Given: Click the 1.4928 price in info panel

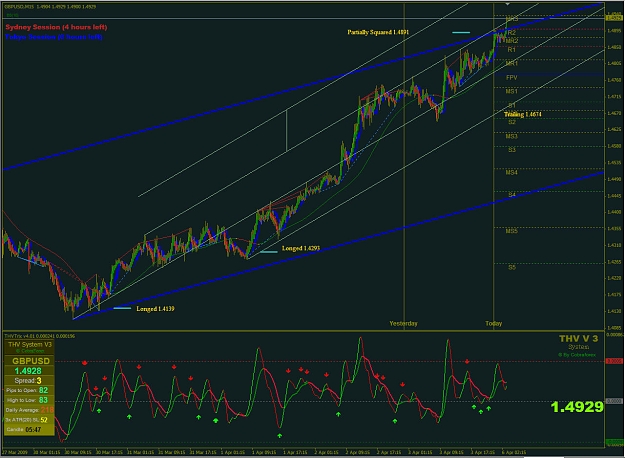Looking at the screenshot, I should point(28,371).
